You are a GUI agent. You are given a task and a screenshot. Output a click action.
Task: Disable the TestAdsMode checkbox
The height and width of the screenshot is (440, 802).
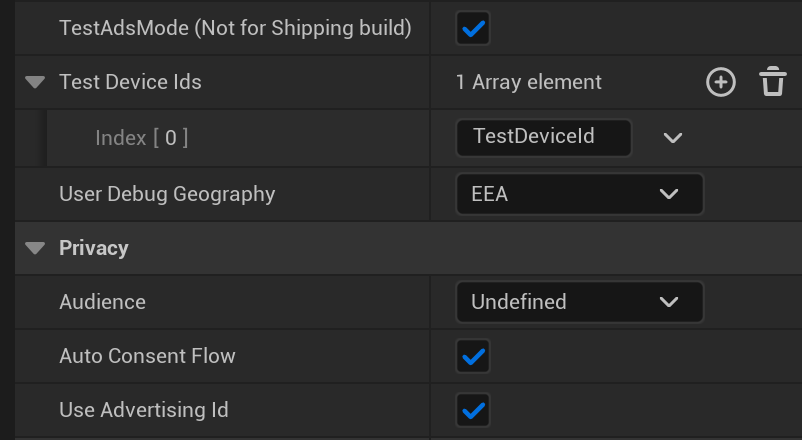(x=473, y=28)
